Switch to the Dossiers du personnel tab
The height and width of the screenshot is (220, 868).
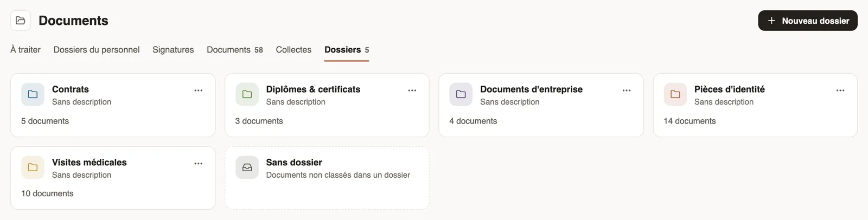click(x=97, y=50)
